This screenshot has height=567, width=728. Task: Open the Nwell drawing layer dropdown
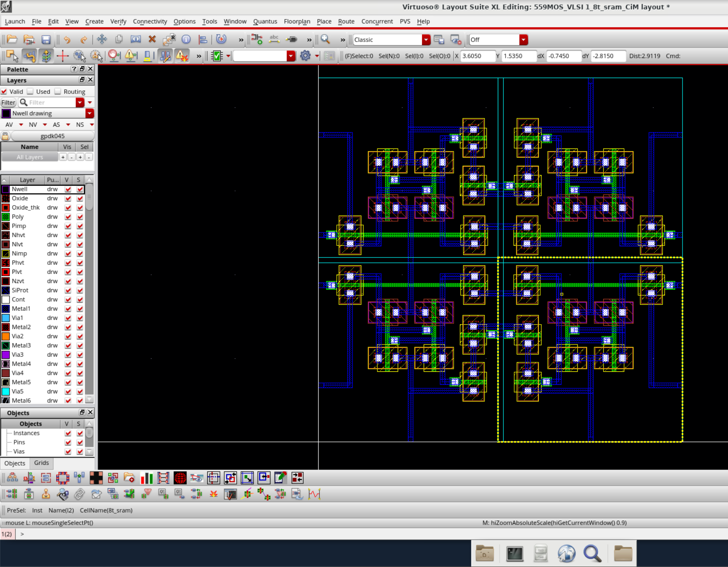(x=90, y=113)
